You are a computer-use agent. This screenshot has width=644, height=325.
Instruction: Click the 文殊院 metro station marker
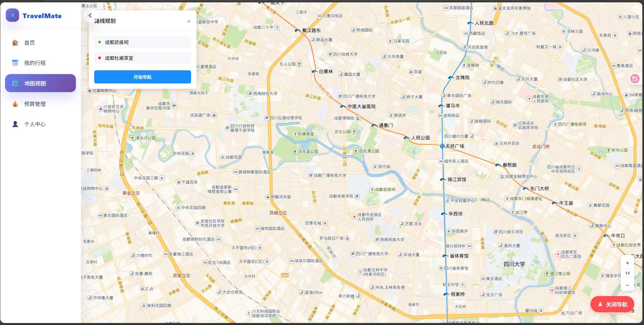pyautogui.click(x=451, y=77)
